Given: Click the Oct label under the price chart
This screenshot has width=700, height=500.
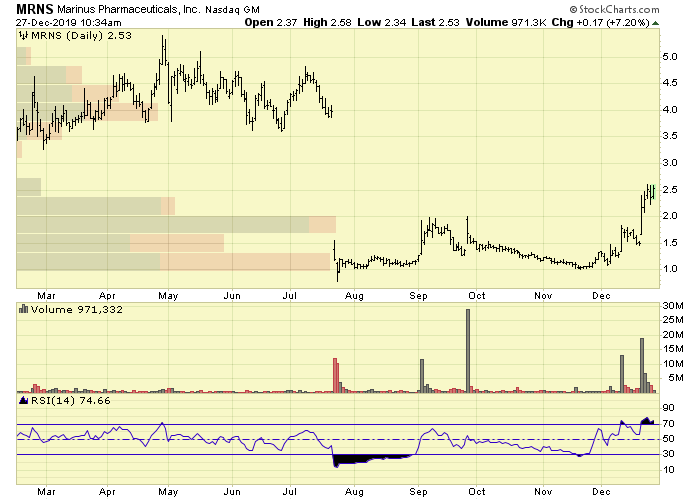Looking at the screenshot, I should (477, 296).
